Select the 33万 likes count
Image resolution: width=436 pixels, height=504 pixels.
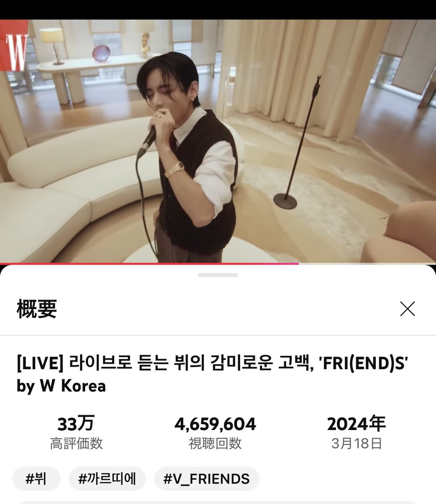coord(76,424)
